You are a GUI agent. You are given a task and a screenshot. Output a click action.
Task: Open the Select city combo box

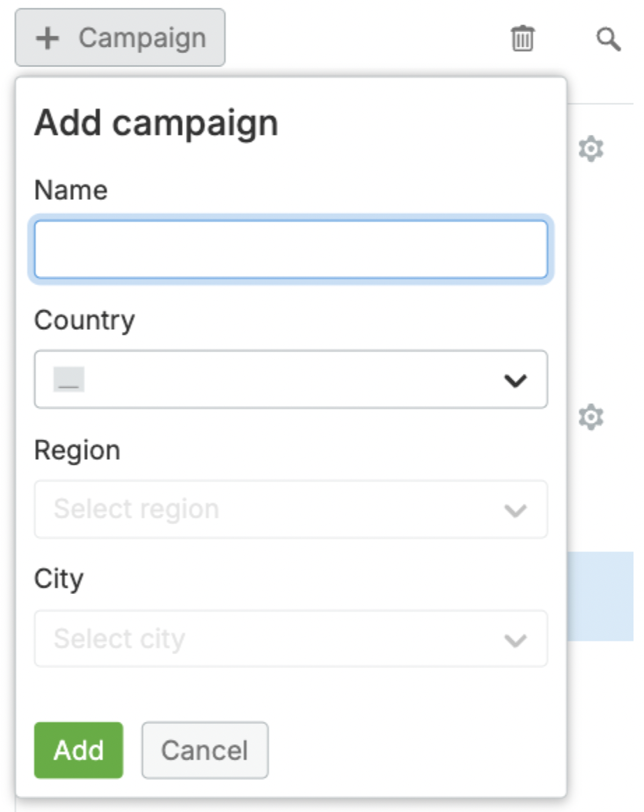coord(291,639)
